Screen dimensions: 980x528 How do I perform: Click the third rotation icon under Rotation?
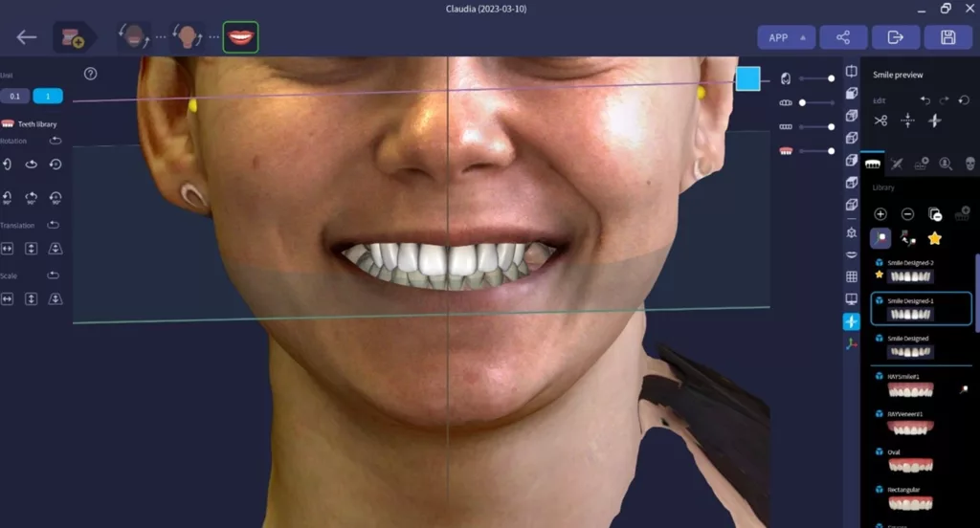point(56,165)
